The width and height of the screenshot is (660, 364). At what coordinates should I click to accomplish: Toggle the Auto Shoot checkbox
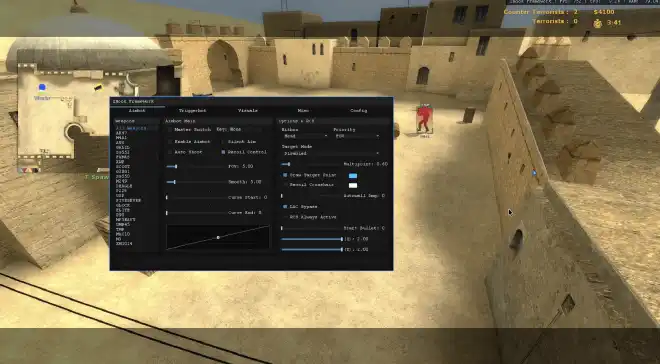pyautogui.click(x=170, y=152)
